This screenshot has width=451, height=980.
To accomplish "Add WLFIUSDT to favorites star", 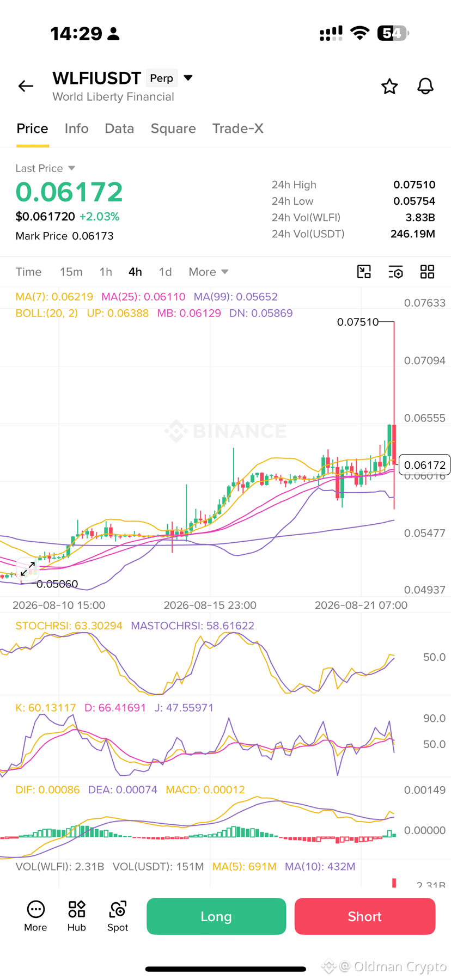I will click(x=389, y=86).
